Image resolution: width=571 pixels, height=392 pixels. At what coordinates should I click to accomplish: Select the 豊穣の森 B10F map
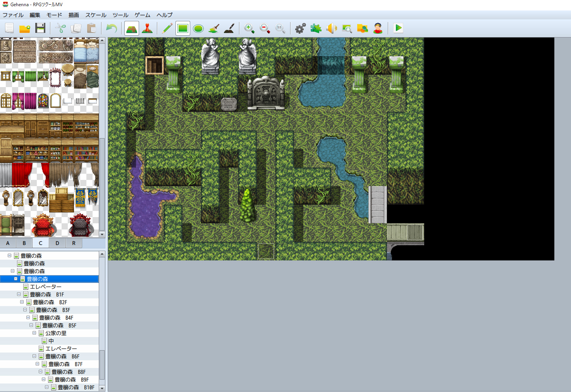76,387
